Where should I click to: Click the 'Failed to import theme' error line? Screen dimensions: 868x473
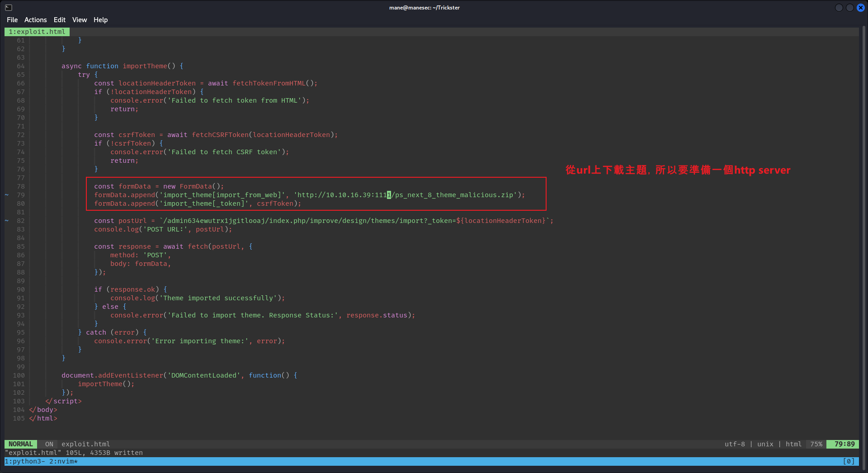[x=263, y=315]
